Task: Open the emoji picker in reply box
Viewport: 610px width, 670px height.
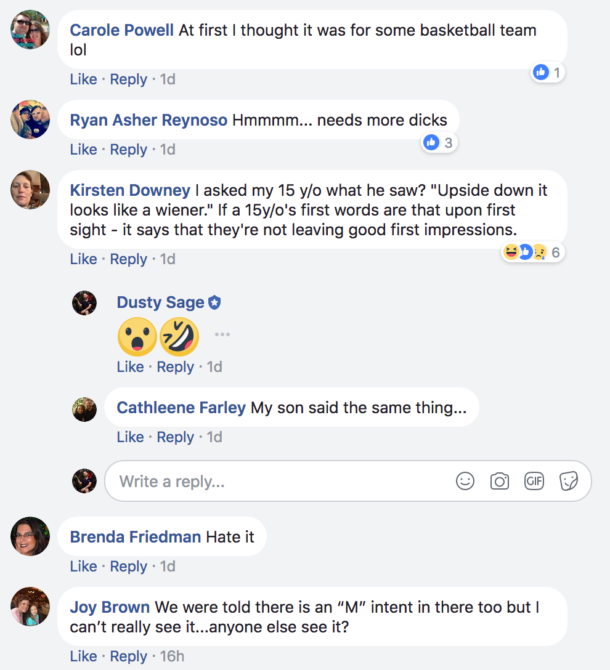Action: 465,481
